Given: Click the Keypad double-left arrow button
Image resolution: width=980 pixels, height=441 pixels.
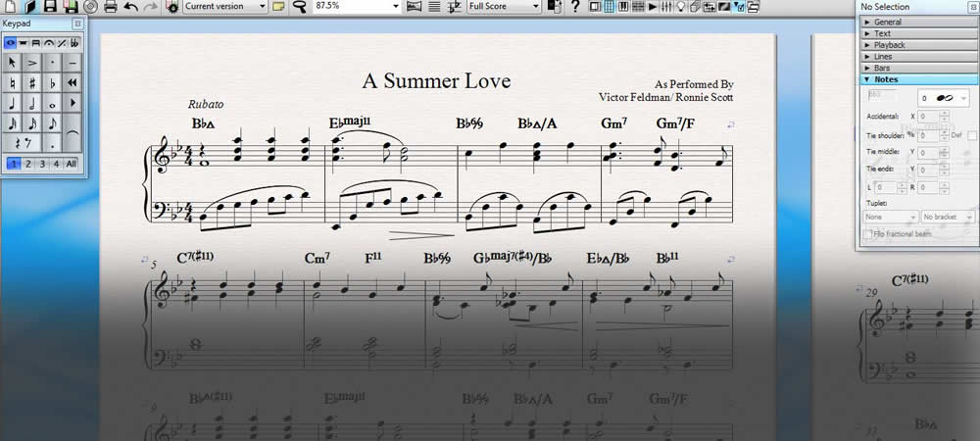Looking at the screenshot, I should click(73, 83).
